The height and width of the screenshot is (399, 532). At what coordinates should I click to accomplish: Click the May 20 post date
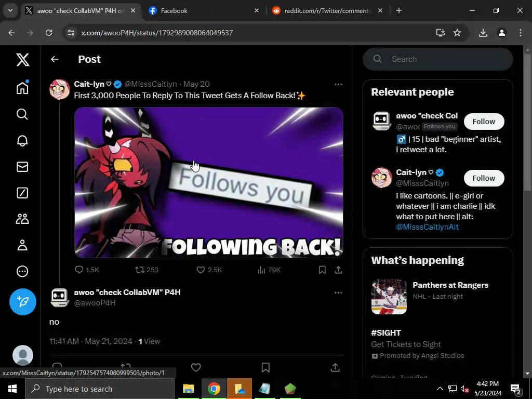[196, 84]
